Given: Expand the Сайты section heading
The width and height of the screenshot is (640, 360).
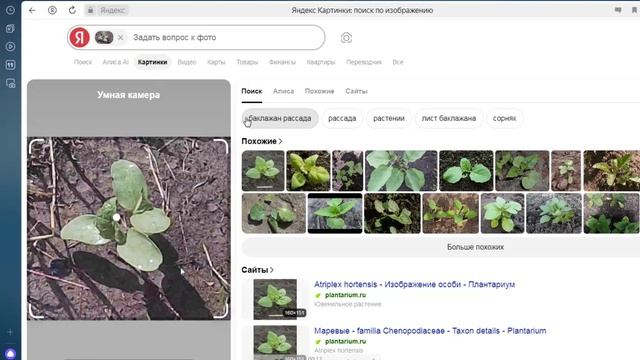Looking at the screenshot, I should tap(257, 270).
